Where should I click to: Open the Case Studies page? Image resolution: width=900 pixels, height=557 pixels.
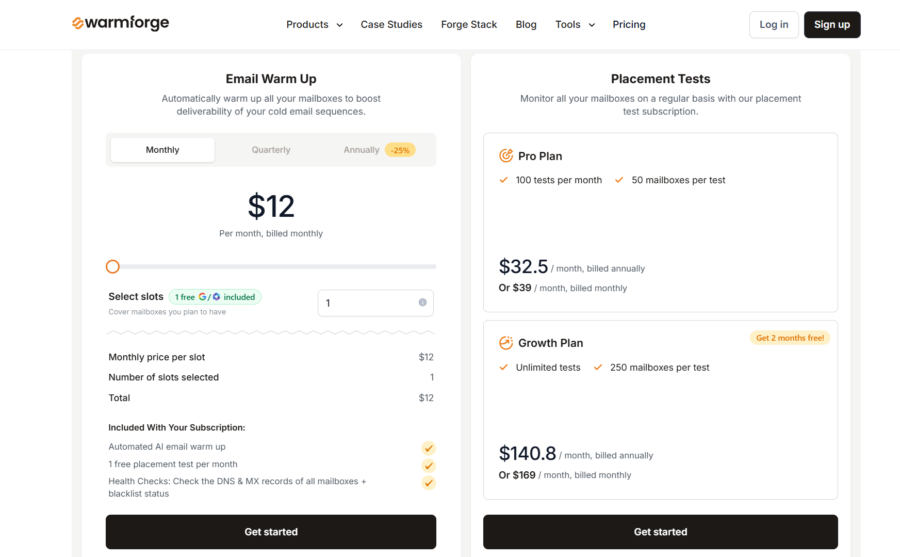[391, 25]
